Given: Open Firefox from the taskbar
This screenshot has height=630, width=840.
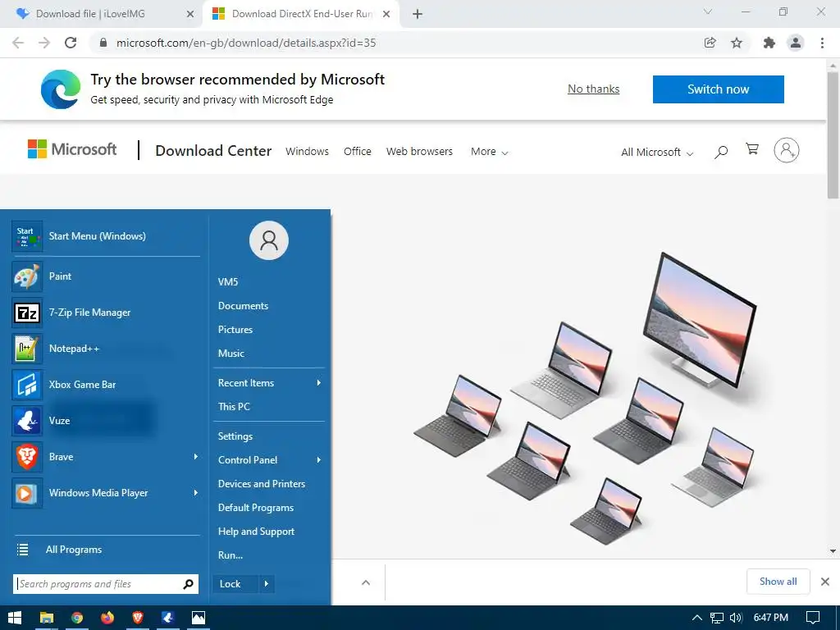Looking at the screenshot, I should (107, 618).
